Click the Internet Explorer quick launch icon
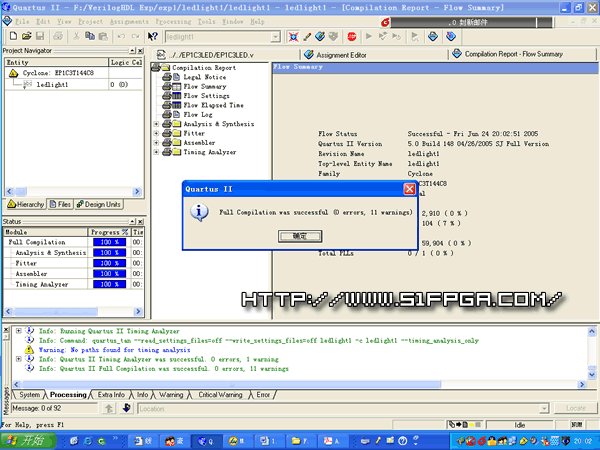The width and height of the screenshot is (600, 450). tap(88, 441)
